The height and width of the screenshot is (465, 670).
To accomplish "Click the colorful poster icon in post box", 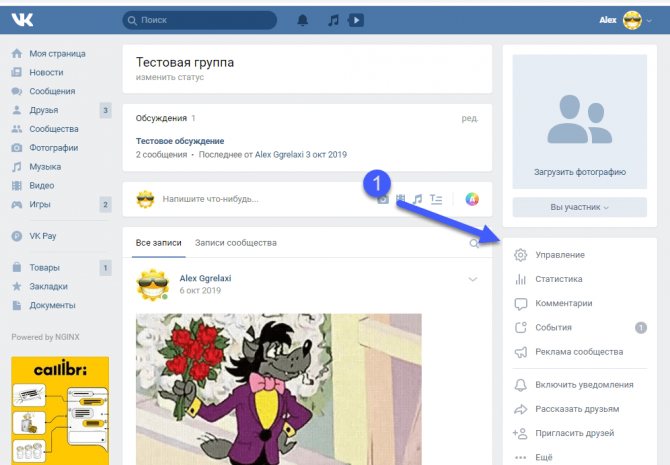I will 472,199.
